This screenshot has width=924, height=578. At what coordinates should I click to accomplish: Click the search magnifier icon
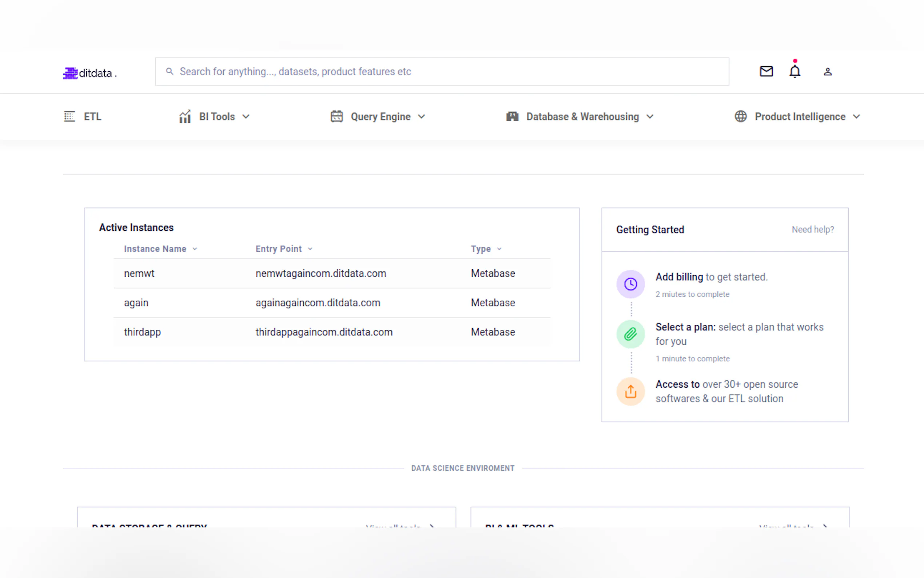(x=170, y=71)
